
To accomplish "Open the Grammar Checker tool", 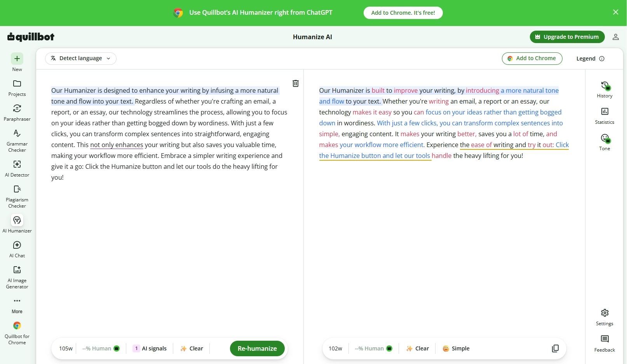I will (17, 140).
